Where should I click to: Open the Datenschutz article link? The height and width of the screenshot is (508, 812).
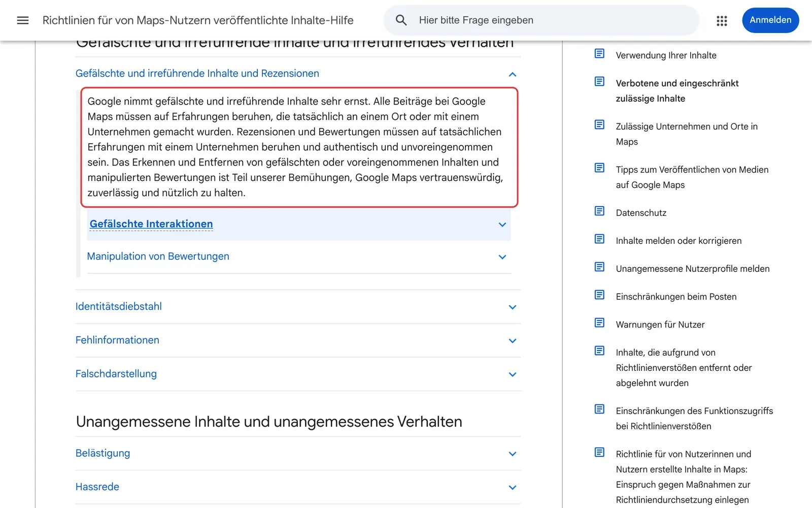pos(641,213)
